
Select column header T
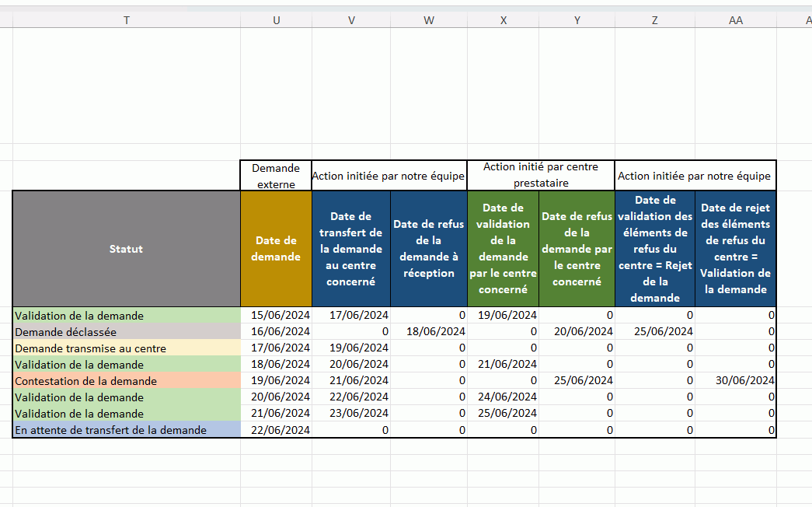click(x=126, y=21)
